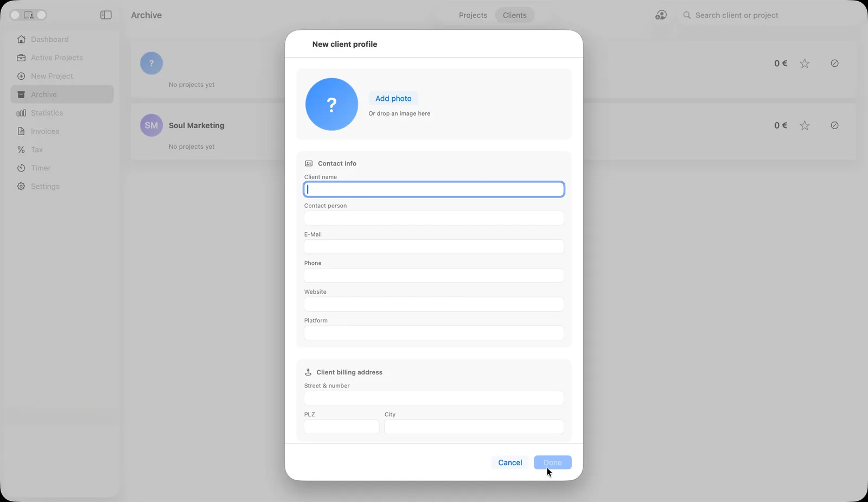Click the search magnifier icon

[x=687, y=15]
